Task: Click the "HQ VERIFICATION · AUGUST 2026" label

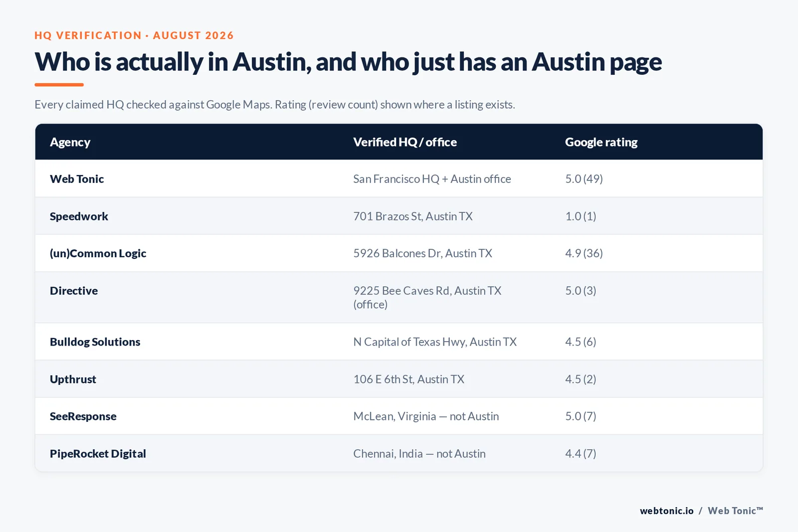Action: coord(134,35)
